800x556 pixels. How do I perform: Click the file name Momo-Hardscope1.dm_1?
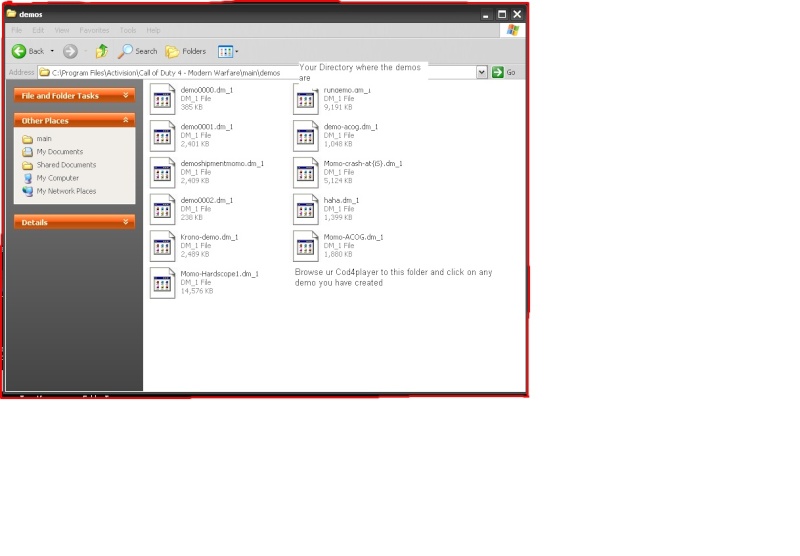pos(219,274)
